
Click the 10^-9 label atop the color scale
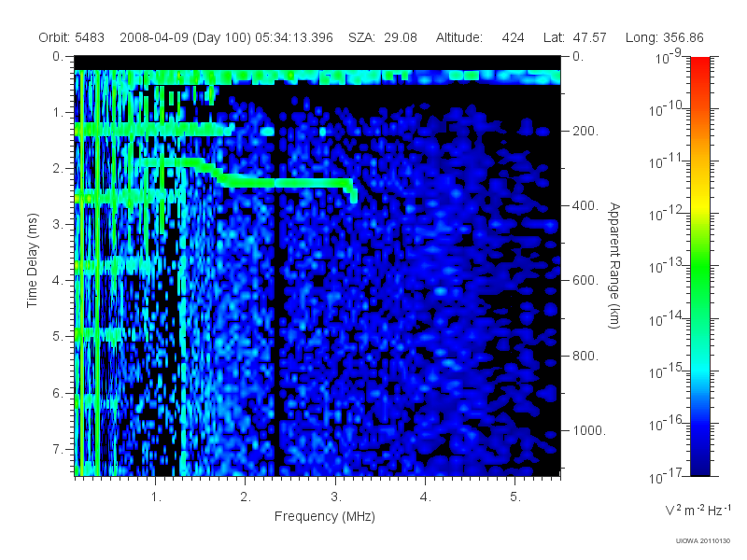pyautogui.click(x=669, y=57)
